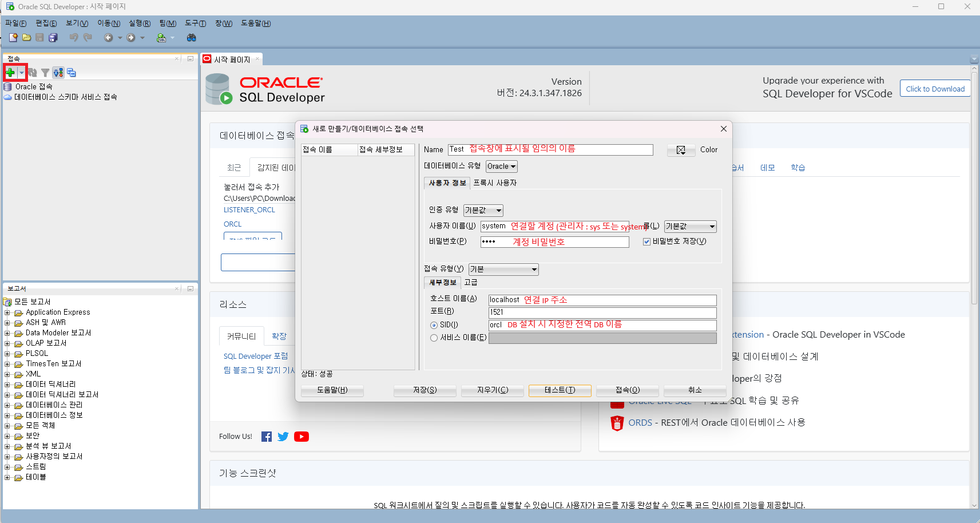Click the New file toolbar icon
This screenshot has width=980, height=523.
pos(13,38)
